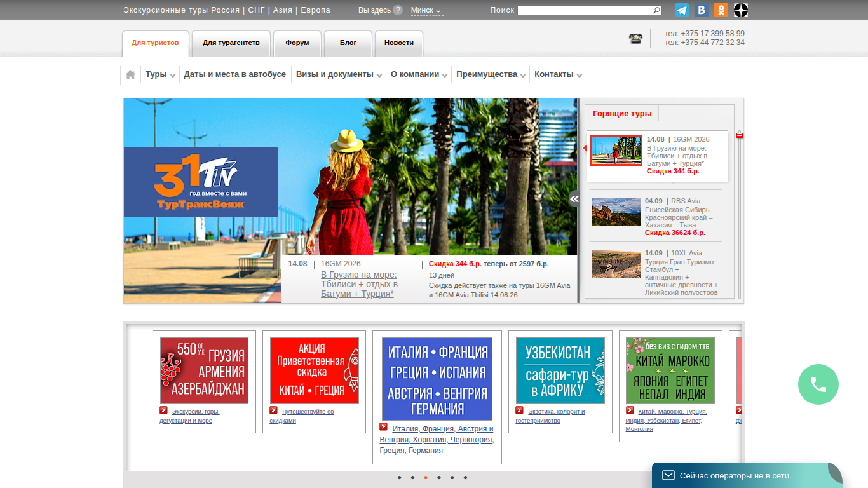Image resolution: width=868 pixels, height=488 pixels.
Task: Click the magnifier search icon
Action: 657,10
